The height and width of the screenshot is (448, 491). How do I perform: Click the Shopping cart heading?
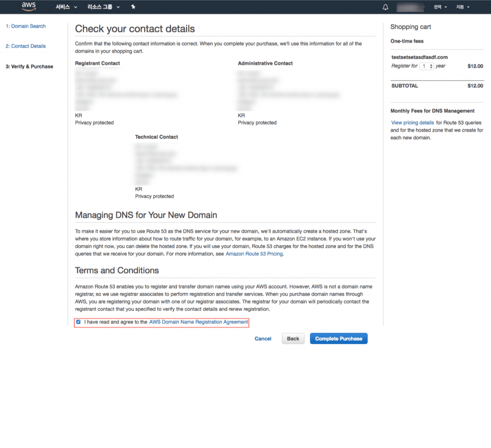(x=410, y=27)
